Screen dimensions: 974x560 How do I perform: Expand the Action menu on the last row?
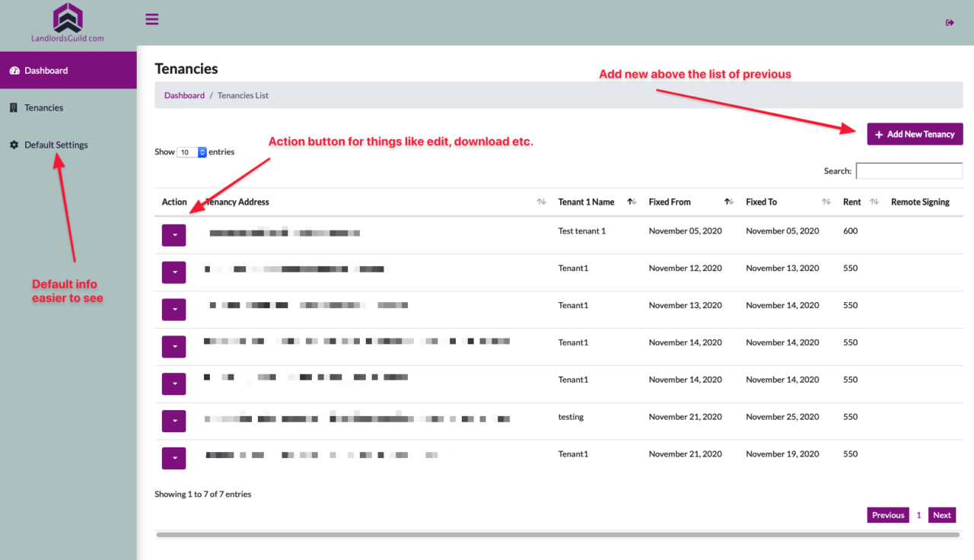173,458
